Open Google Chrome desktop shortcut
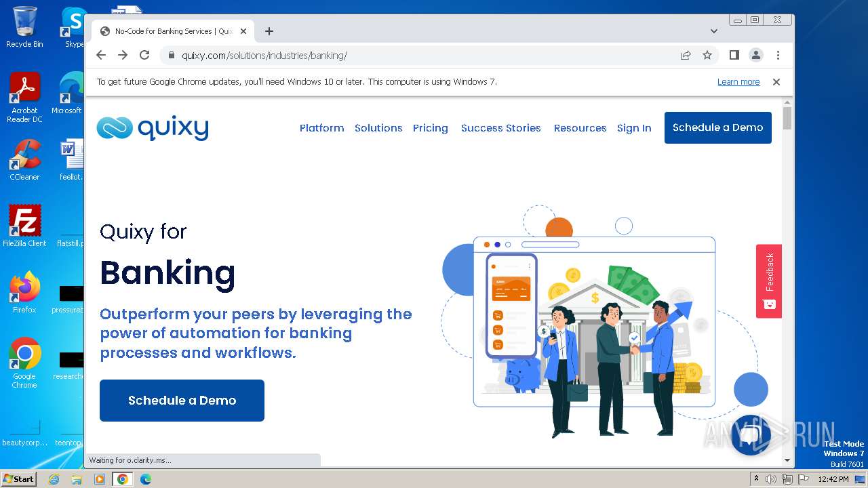Image resolution: width=868 pixels, height=488 pixels. (x=24, y=363)
